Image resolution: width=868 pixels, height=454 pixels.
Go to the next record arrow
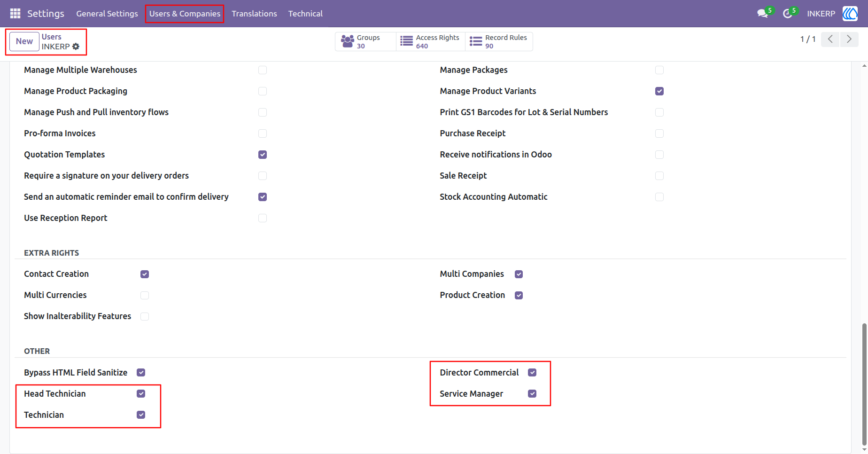(849, 39)
